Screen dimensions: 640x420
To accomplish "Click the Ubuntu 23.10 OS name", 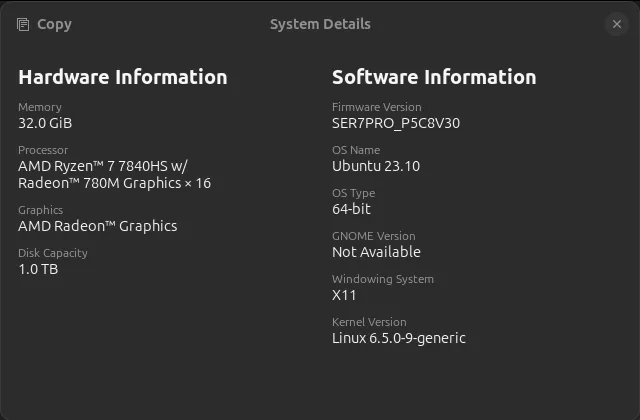I will click(376, 166).
